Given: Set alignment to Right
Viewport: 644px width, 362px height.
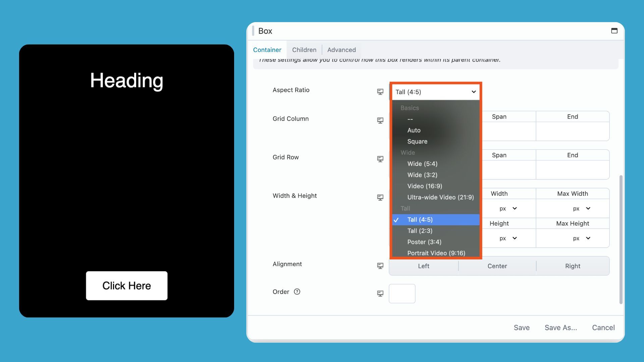Looking at the screenshot, I should pos(573,266).
